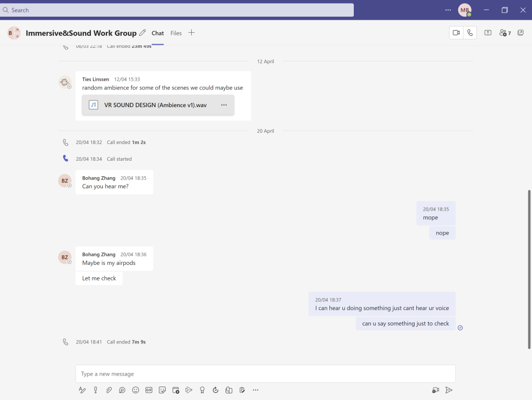This screenshot has width=532, height=400.
Task: Open the GIF picker
Action: click(x=149, y=390)
